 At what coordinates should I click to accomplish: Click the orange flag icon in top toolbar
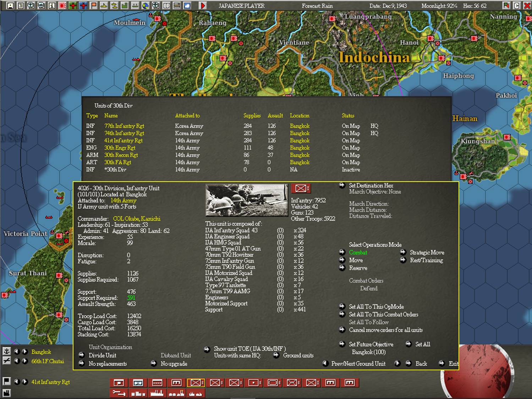[93, 6]
